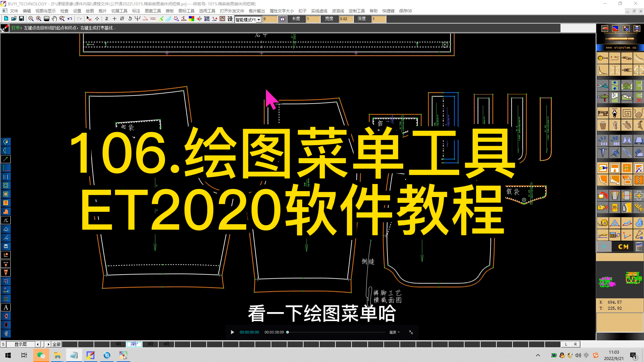Click the 深度 value input field
Viewport: 644px width, 362px height.
(379, 19)
